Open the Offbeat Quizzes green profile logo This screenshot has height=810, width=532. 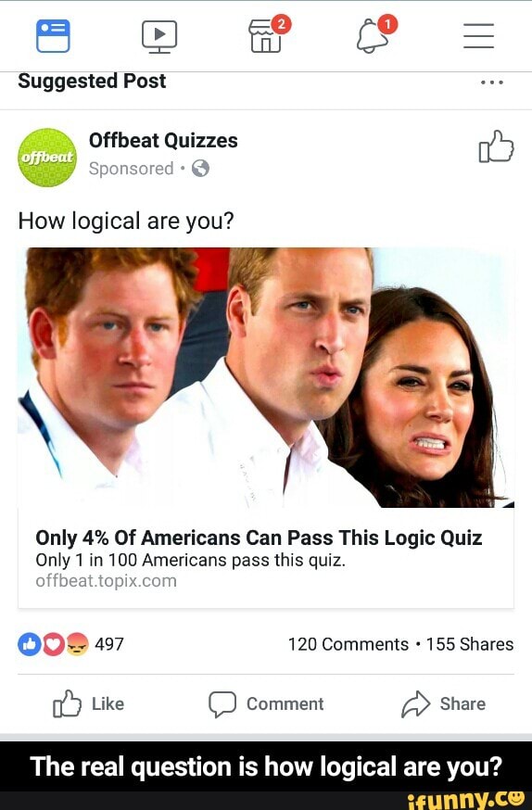(47, 157)
